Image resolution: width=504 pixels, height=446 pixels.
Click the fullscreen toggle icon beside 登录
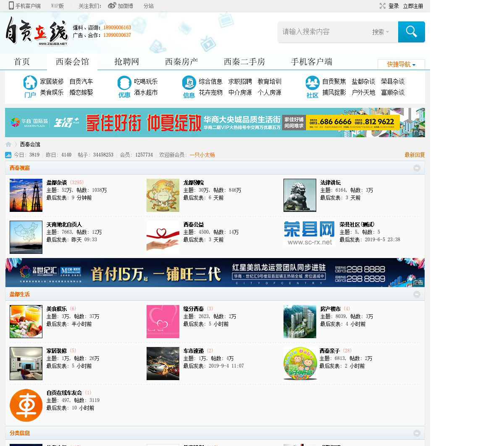click(x=382, y=6)
